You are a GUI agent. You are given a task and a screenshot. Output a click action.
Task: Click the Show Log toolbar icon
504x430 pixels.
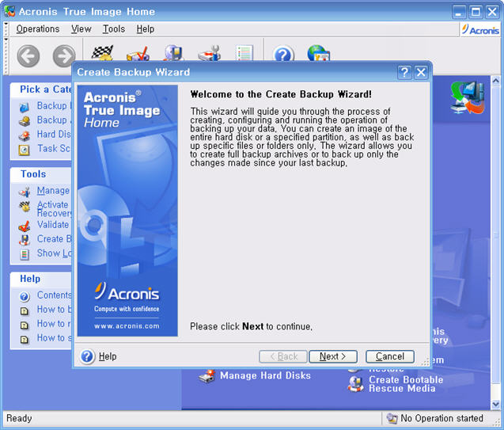coord(244,53)
